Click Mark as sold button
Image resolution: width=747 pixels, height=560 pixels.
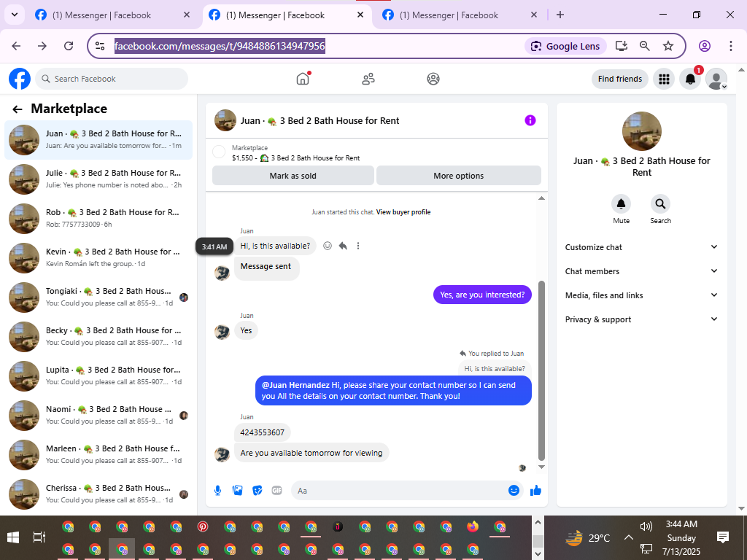pyautogui.click(x=293, y=176)
